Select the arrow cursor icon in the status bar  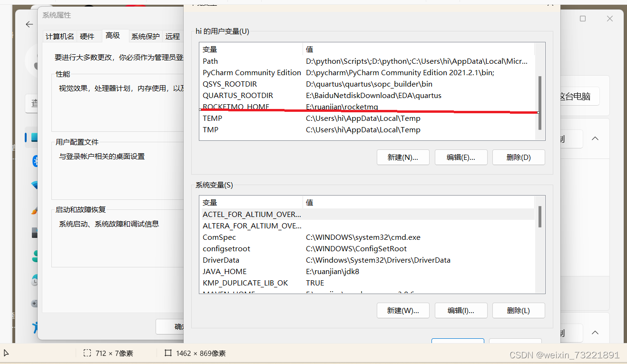tap(6, 353)
